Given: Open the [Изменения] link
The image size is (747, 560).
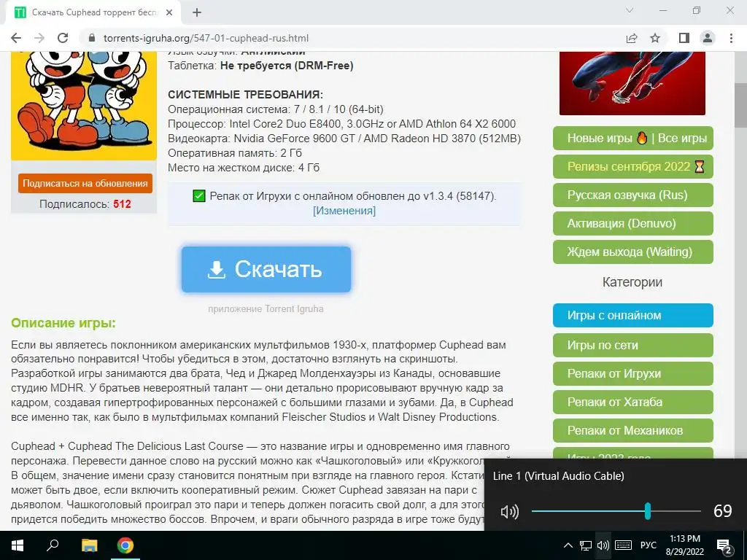Looking at the screenshot, I should point(344,211).
